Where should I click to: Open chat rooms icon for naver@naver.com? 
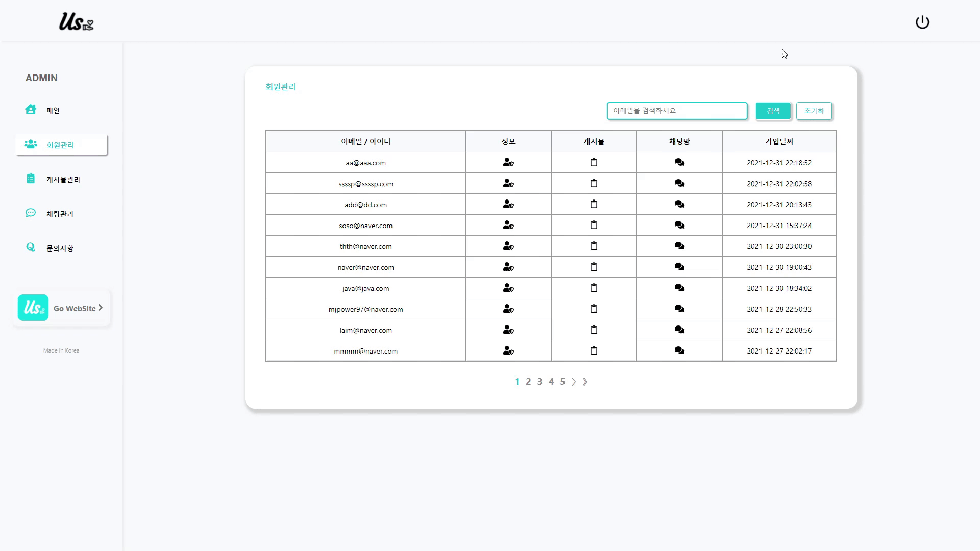[x=679, y=267]
